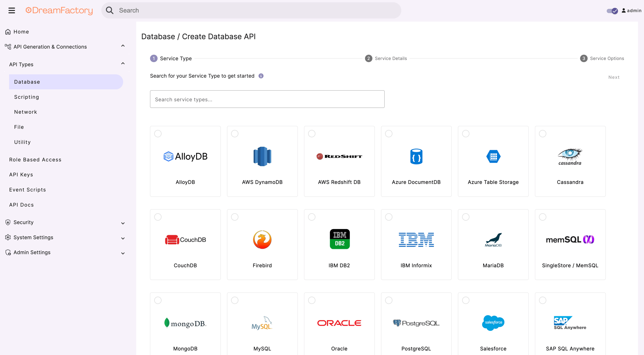The height and width of the screenshot is (355, 644).
Task: Flip the toggle switch near admin
Action: (612, 11)
